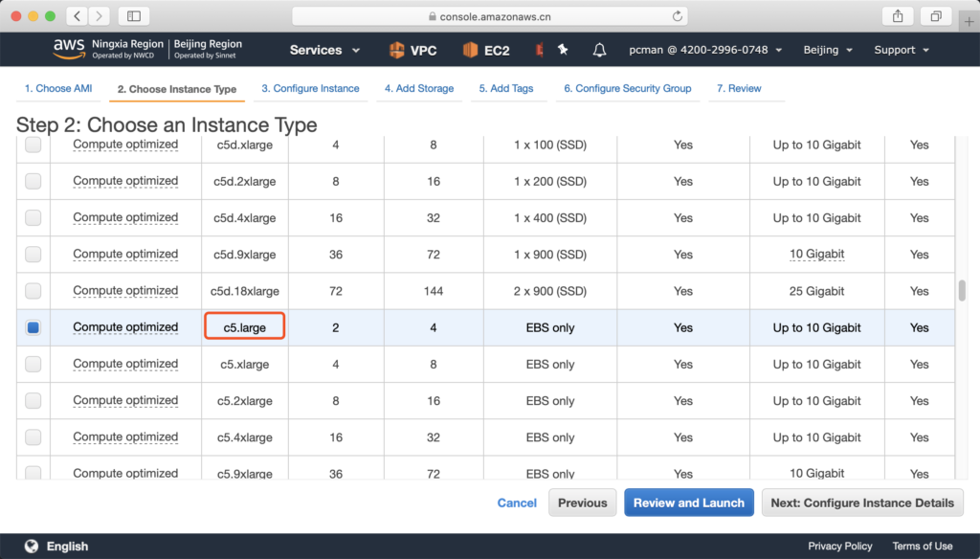The width and height of the screenshot is (980, 559).
Task: Click the Review and Launch button
Action: 688,503
